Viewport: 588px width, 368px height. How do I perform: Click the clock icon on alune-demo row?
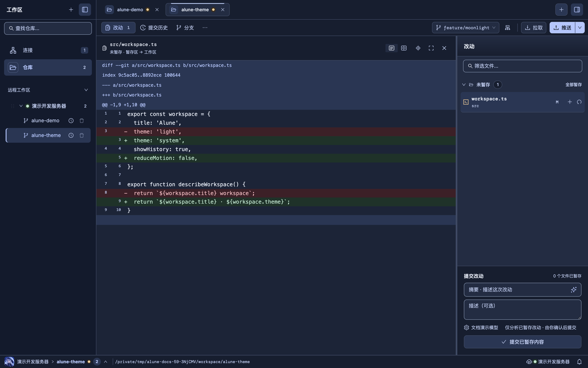tap(71, 121)
